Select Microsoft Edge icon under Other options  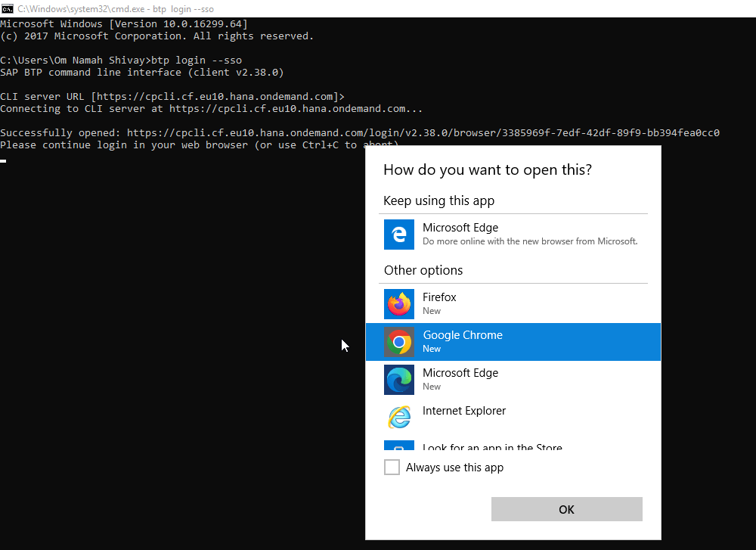(398, 380)
